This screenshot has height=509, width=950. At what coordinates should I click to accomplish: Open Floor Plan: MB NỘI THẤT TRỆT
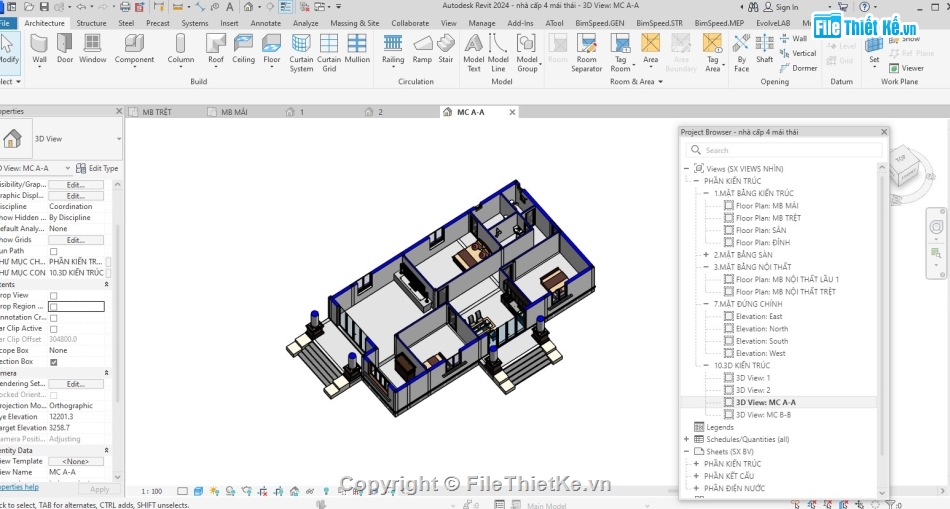click(x=785, y=291)
